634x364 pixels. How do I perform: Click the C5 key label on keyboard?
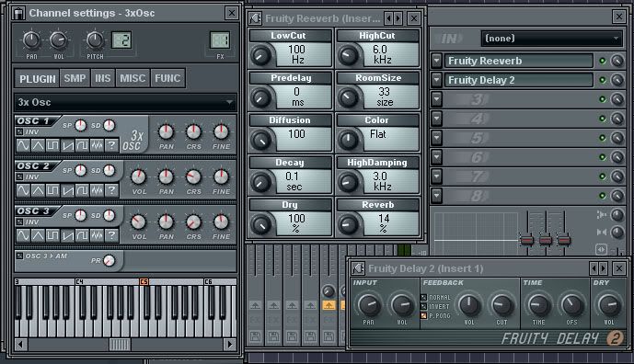144,281
